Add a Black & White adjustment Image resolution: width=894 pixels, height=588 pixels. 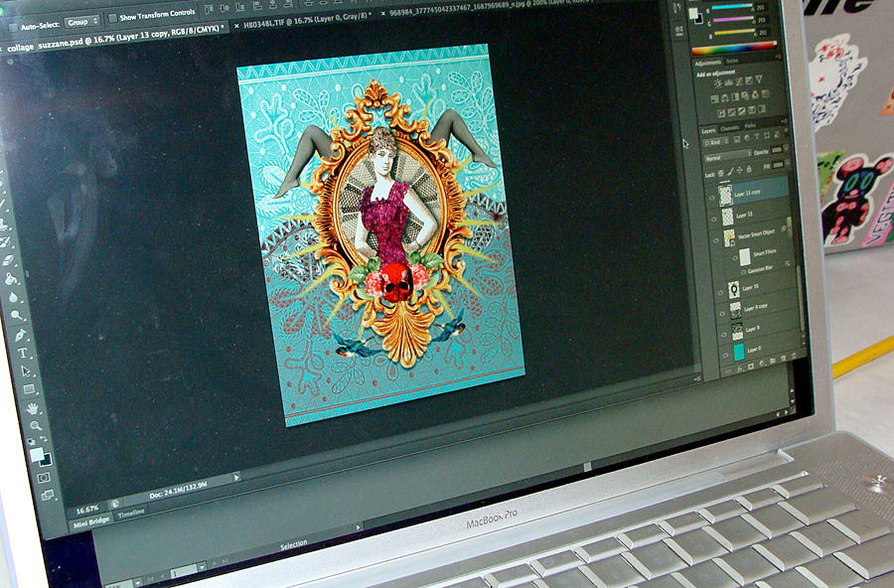[735, 97]
